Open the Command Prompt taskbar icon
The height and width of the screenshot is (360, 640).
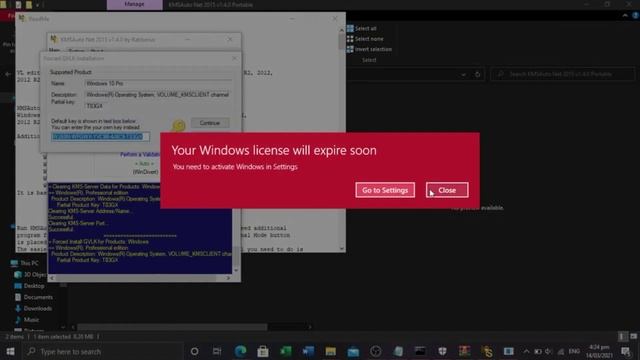pos(420,351)
